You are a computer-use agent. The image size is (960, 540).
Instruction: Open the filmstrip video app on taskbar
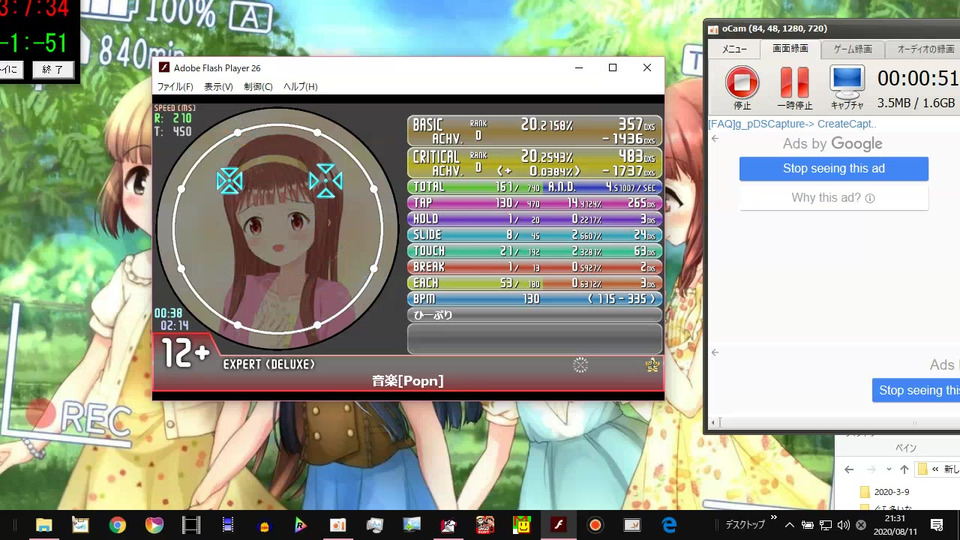pos(191,525)
